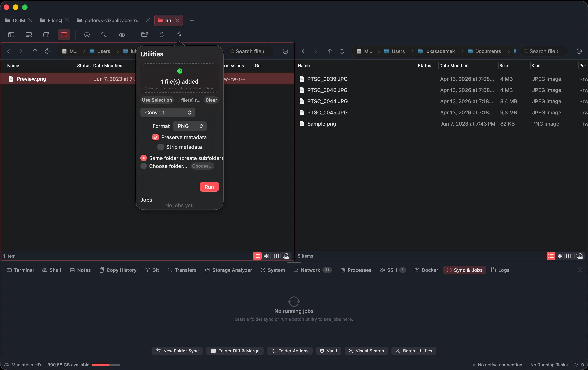Click the Vault button
The height and width of the screenshot is (370, 588).
point(329,351)
